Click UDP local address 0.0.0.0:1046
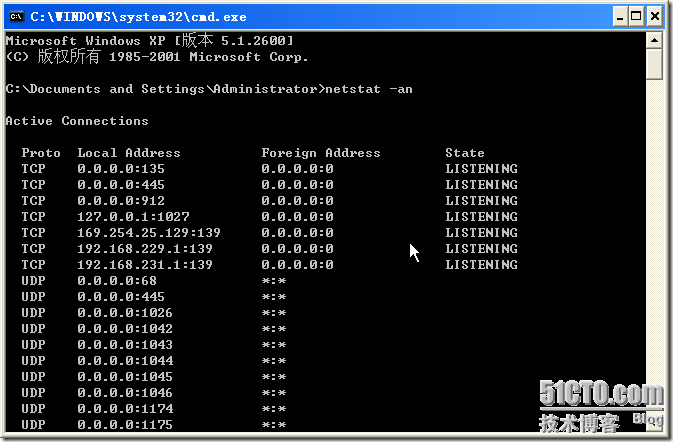Screen dimensions: 673x442 pos(125,393)
